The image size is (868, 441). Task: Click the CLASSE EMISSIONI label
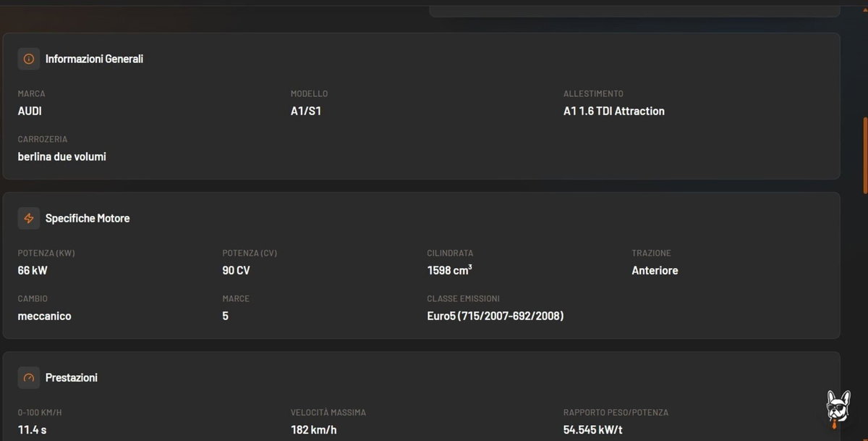[464, 298]
